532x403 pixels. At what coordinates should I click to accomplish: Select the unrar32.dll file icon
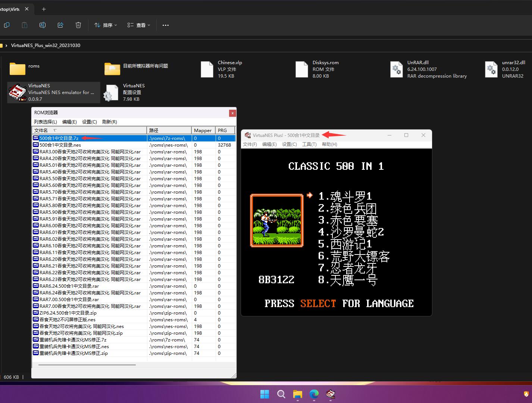point(491,69)
